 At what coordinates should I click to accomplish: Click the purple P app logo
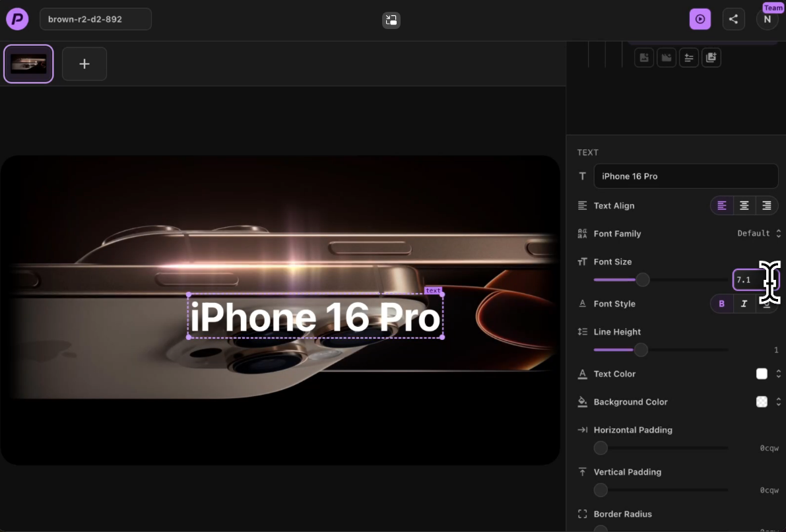17,19
